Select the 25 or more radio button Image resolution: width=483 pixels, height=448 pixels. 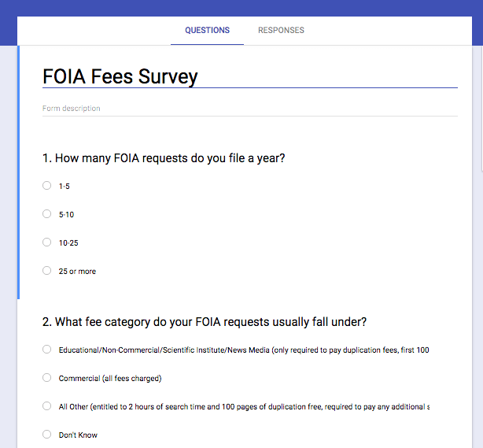pyautogui.click(x=47, y=271)
